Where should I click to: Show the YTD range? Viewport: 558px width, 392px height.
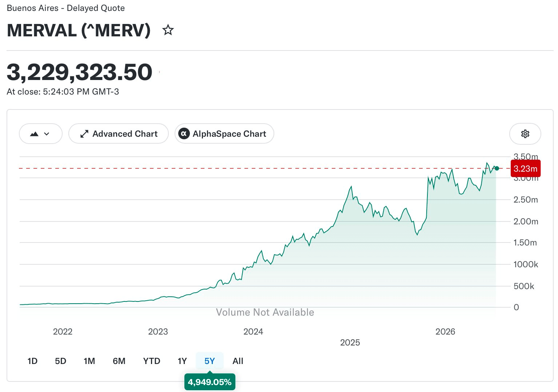point(152,361)
